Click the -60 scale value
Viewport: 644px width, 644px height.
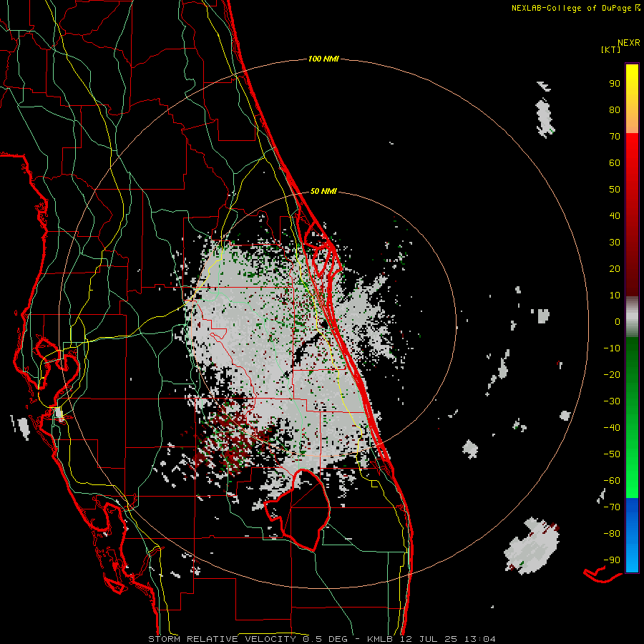pyautogui.click(x=612, y=481)
